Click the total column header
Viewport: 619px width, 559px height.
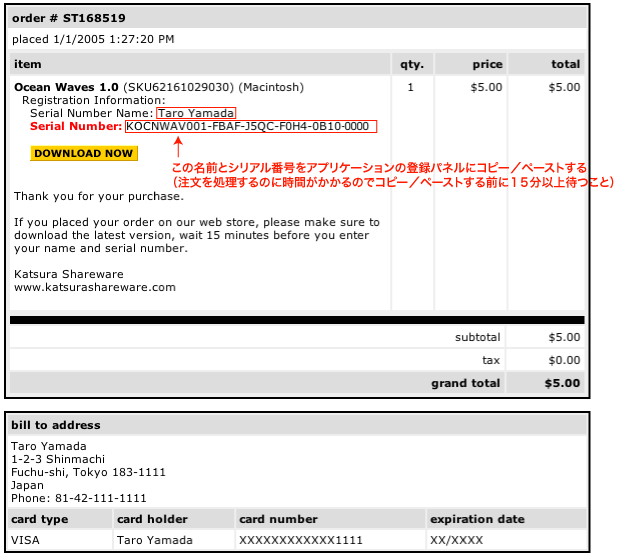566,64
